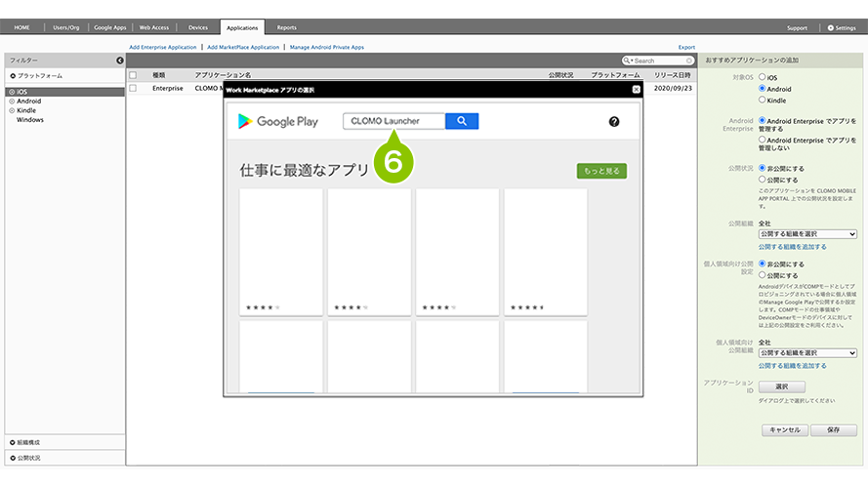Viewport: 868px width, 488px height.
Task: Open the Applications tab
Action: [x=242, y=27]
